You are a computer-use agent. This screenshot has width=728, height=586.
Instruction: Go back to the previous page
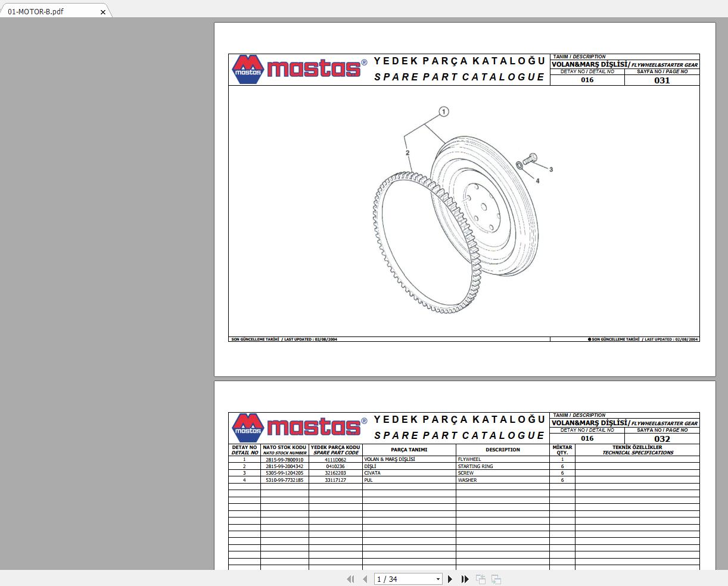pos(365,579)
